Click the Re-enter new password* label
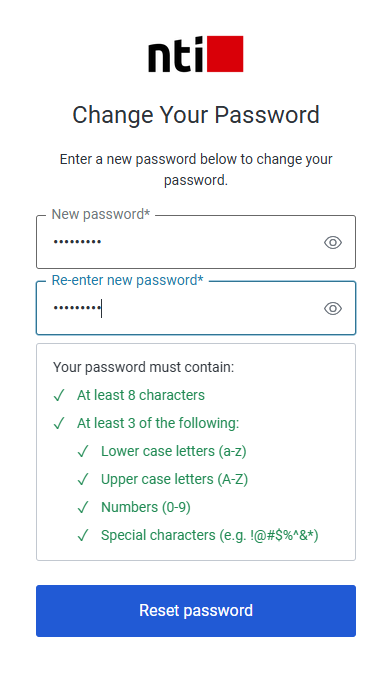 coord(127,280)
